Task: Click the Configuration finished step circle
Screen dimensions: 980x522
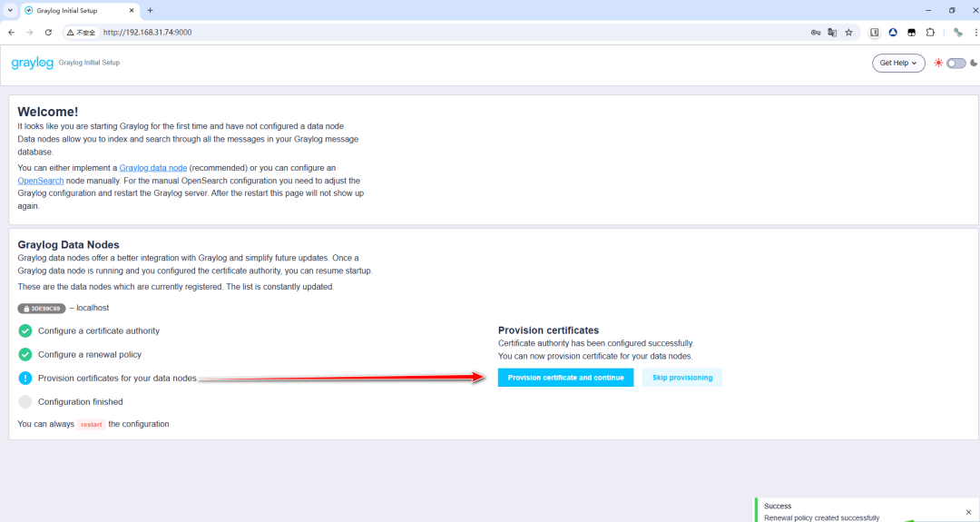Action: (25, 402)
